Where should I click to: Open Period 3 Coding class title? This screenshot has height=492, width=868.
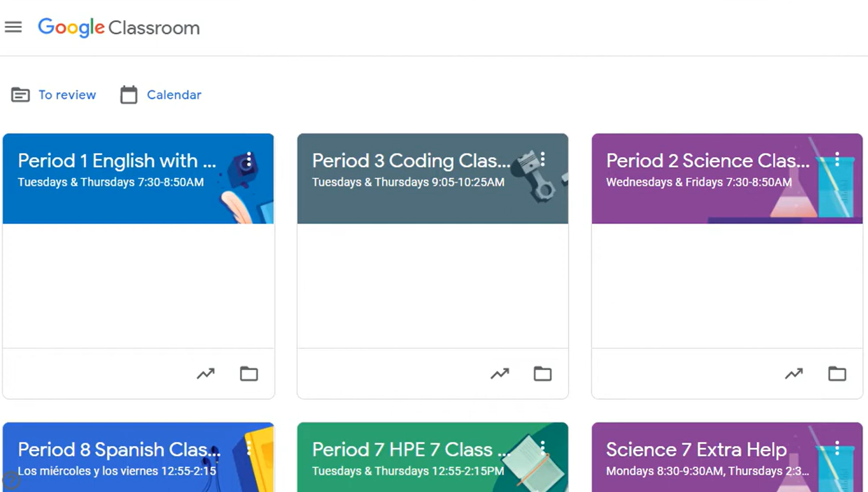(411, 160)
